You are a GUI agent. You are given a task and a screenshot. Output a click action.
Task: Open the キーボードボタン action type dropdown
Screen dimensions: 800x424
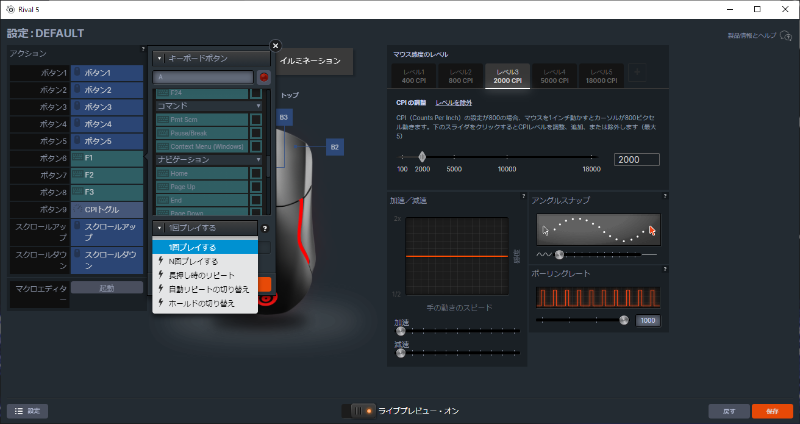pyautogui.click(x=211, y=59)
